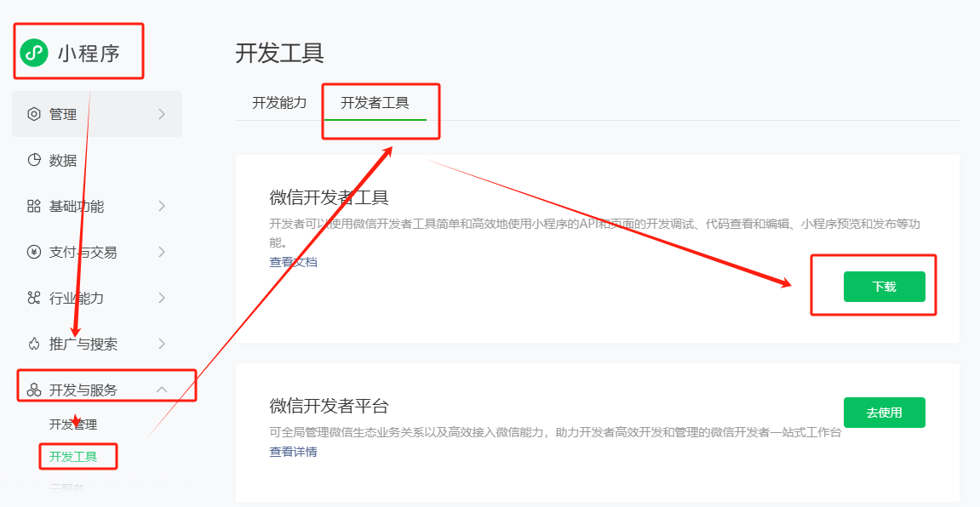Switch to the 开发能力 tab
This screenshot has height=507, width=980.
click(x=279, y=103)
